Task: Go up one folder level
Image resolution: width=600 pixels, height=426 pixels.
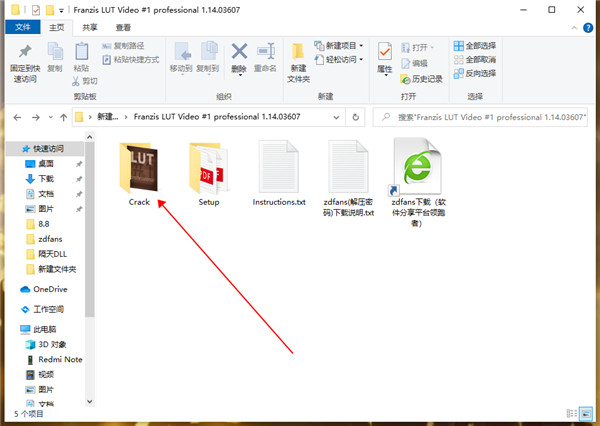Action: [64, 118]
